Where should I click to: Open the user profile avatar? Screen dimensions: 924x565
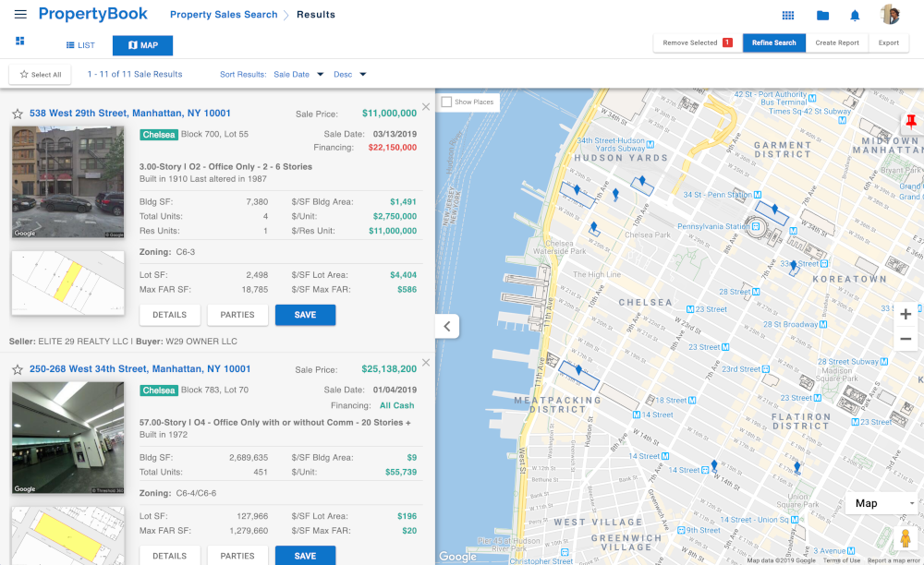pyautogui.click(x=890, y=15)
